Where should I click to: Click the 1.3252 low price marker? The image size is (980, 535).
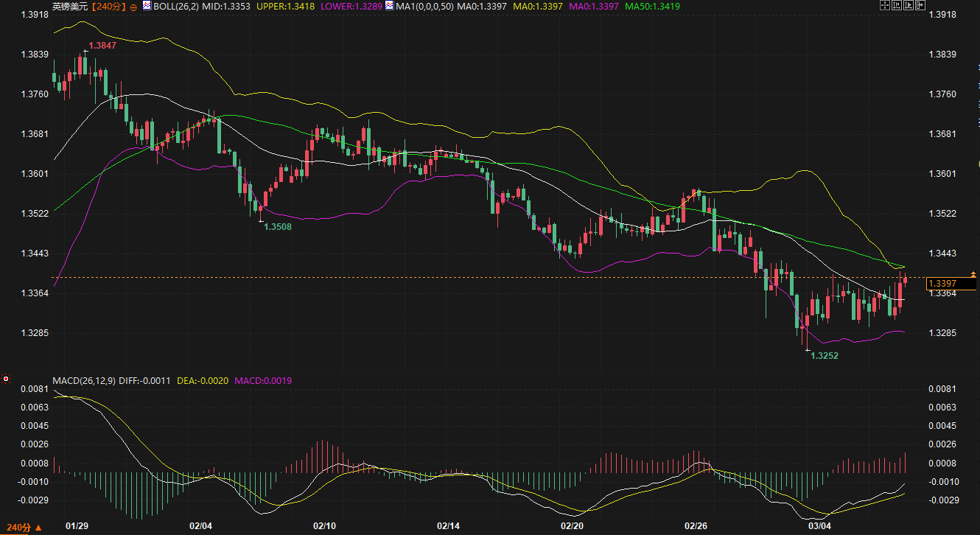click(825, 355)
